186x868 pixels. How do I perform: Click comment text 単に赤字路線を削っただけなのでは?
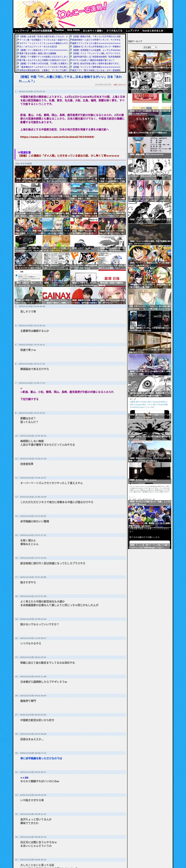click(41, 758)
